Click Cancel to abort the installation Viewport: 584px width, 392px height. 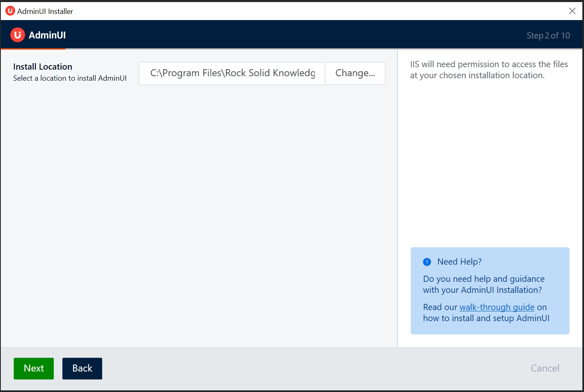coord(545,368)
